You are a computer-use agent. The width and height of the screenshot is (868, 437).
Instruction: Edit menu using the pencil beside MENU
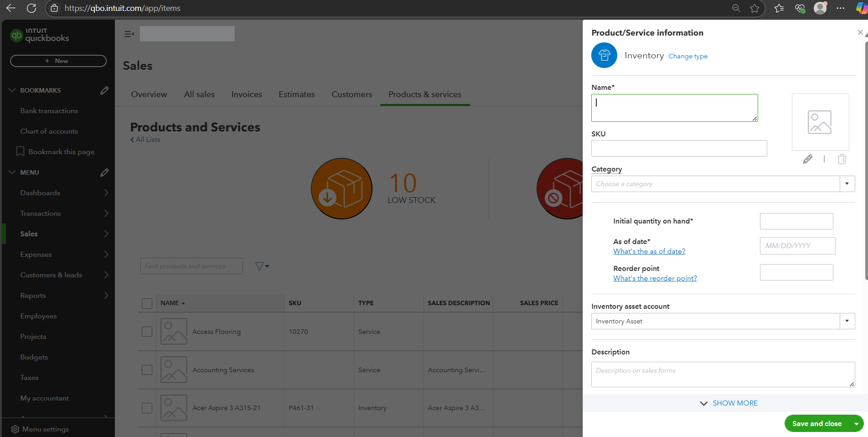(x=104, y=172)
